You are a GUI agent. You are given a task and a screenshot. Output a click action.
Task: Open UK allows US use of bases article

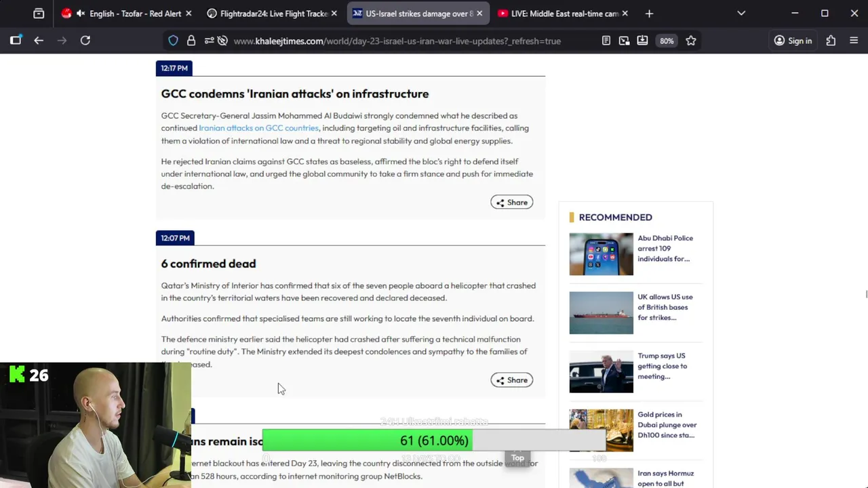[x=665, y=307]
